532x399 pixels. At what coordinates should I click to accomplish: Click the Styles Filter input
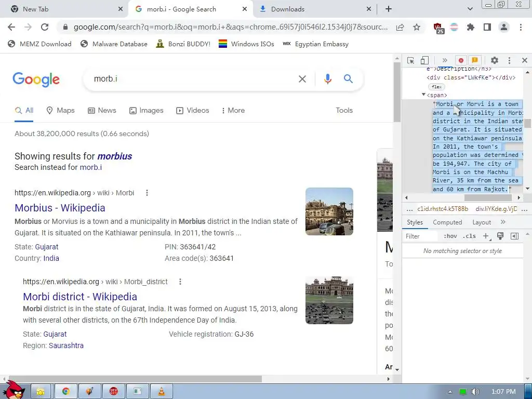[421, 236]
